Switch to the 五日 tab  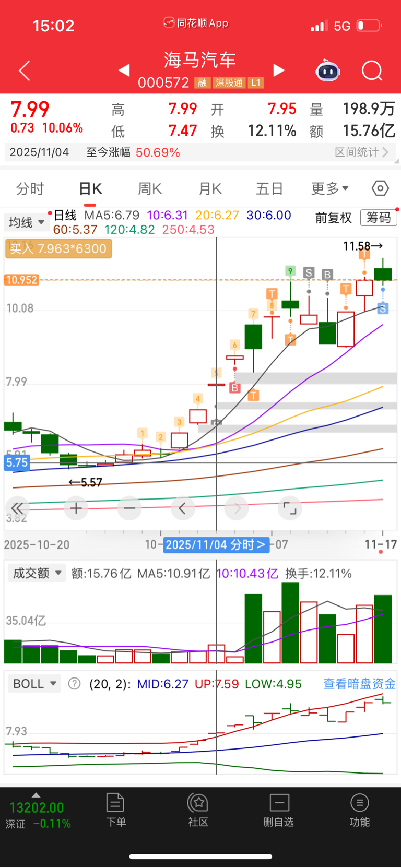pyautogui.click(x=269, y=188)
